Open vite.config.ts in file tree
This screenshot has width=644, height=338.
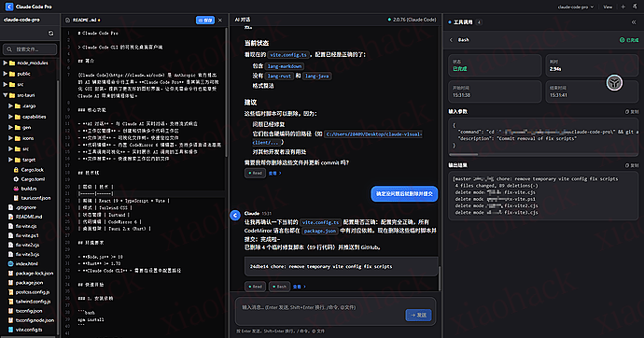(x=29, y=330)
